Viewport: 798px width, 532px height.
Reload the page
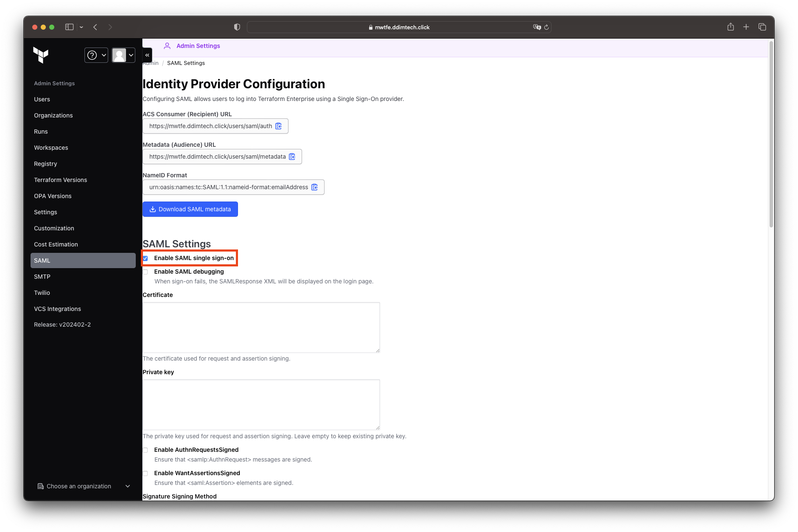[546, 27]
